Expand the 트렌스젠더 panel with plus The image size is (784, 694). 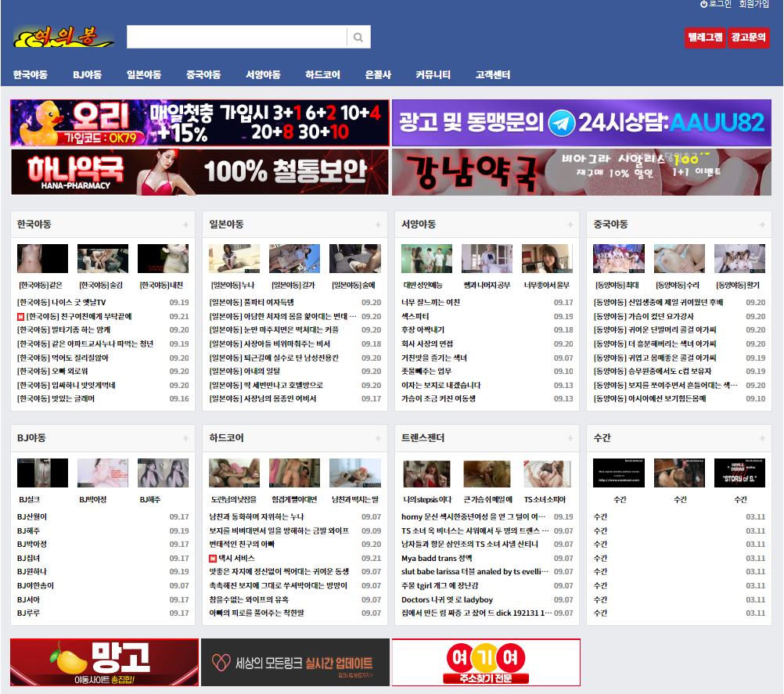click(x=570, y=438)
